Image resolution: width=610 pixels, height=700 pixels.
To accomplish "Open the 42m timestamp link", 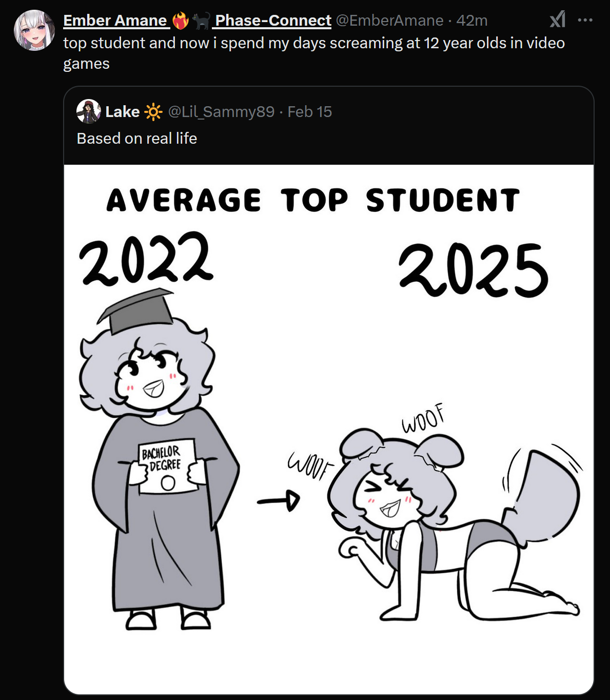I will [472, 21].
